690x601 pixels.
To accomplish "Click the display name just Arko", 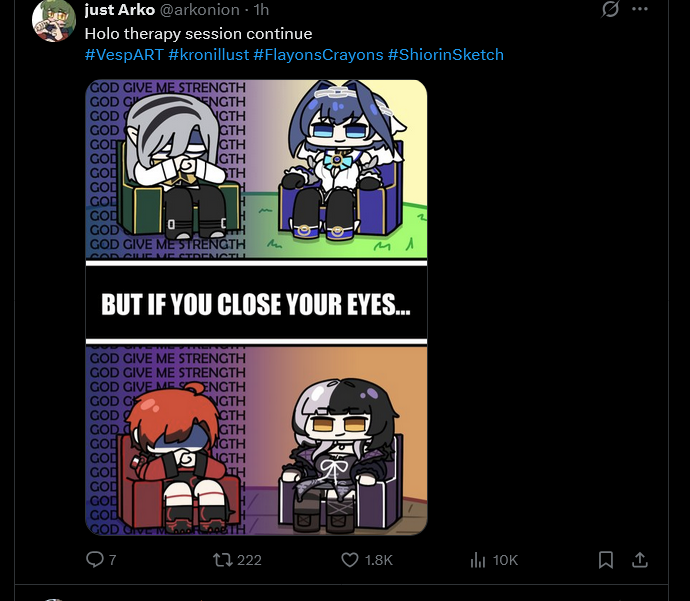I will pyautogui.click(x=120, y=10).
